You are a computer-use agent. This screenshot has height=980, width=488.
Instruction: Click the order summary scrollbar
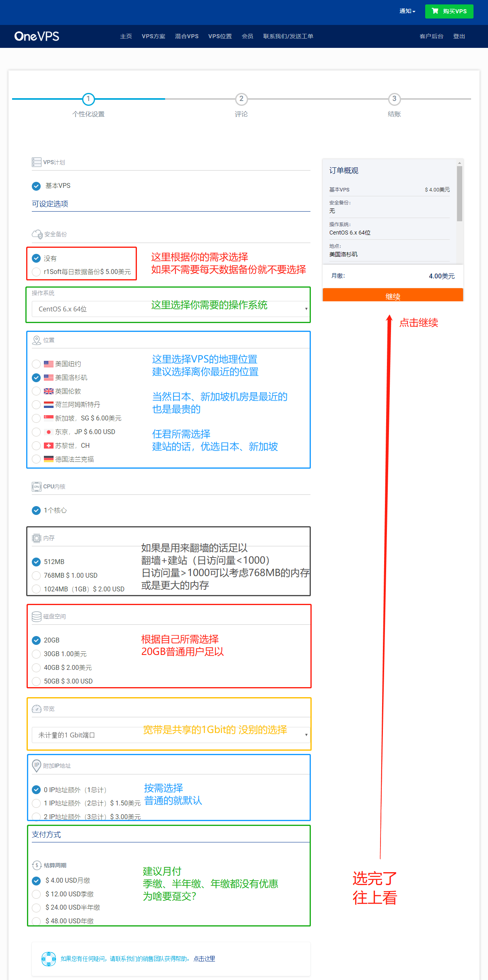point(459,194)
